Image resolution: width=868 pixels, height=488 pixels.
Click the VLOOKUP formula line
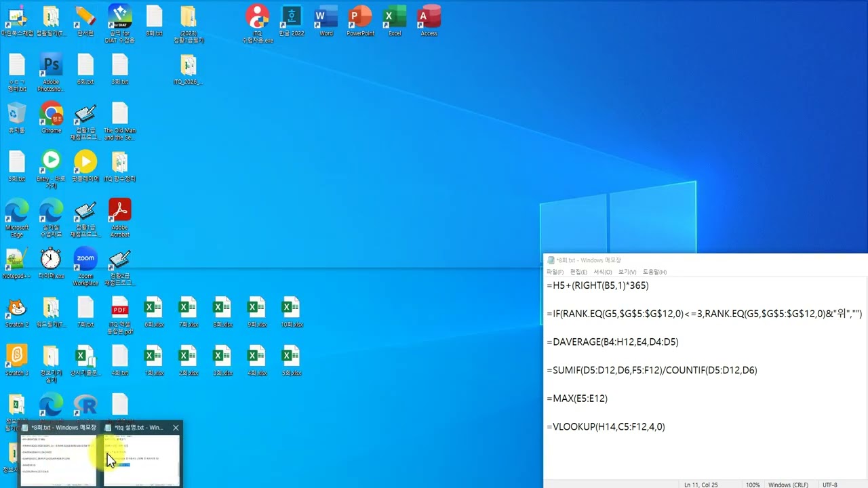click(x=606, y=426)
